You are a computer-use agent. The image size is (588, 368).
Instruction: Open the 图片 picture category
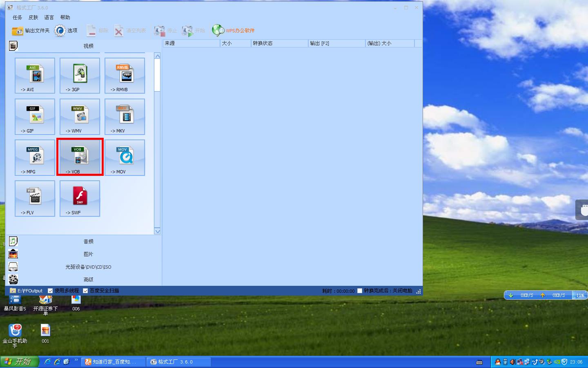pyautogui.click(x=89, y=254)
